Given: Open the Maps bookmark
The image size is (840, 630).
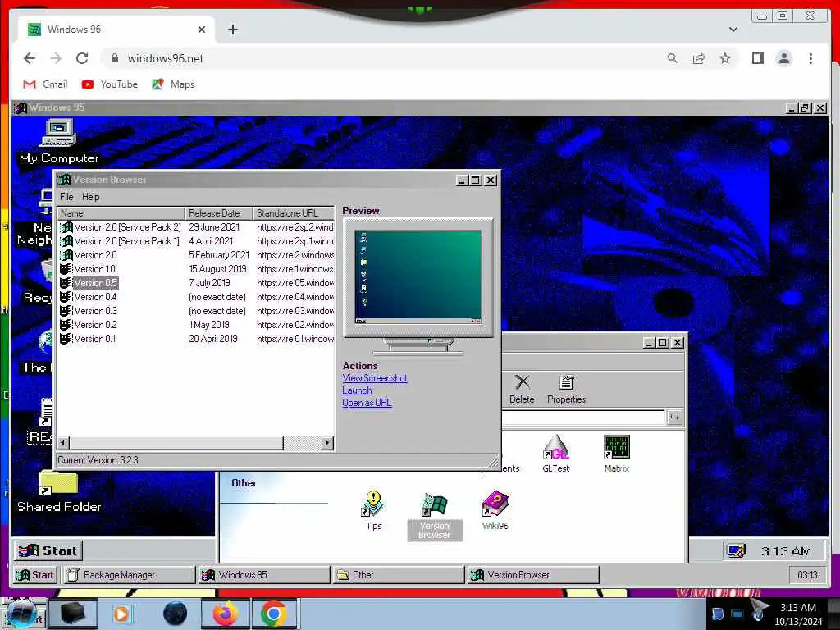Looking at the screenshot, I should coord(173,84).
